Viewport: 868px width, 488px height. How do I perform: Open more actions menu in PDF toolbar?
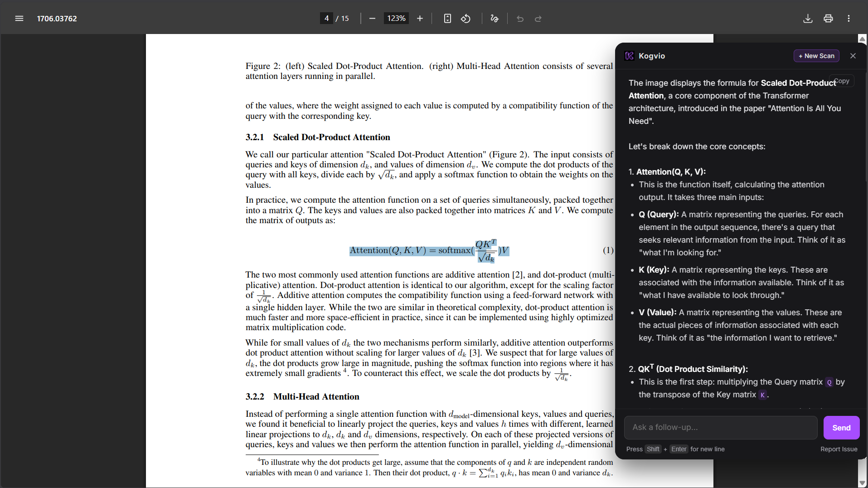(x=849, y=19)
